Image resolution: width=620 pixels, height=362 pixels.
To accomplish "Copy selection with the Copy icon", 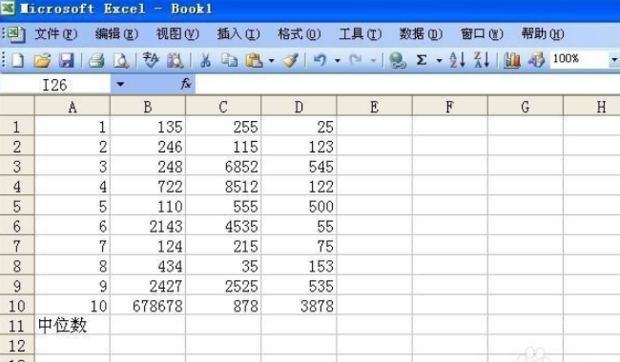I will pos(229,60).
